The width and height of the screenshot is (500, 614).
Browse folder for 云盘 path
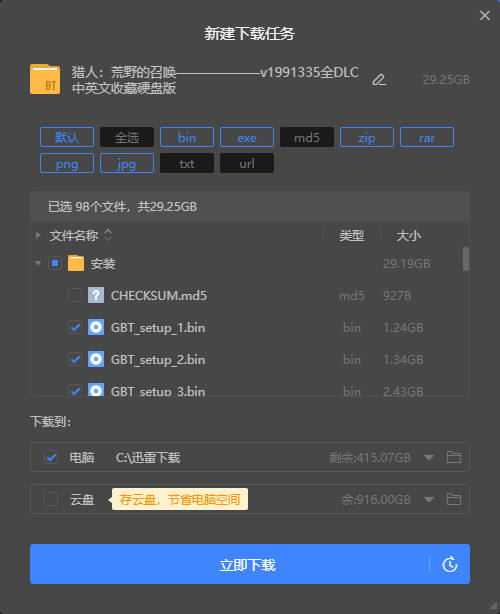coord(454,499)
